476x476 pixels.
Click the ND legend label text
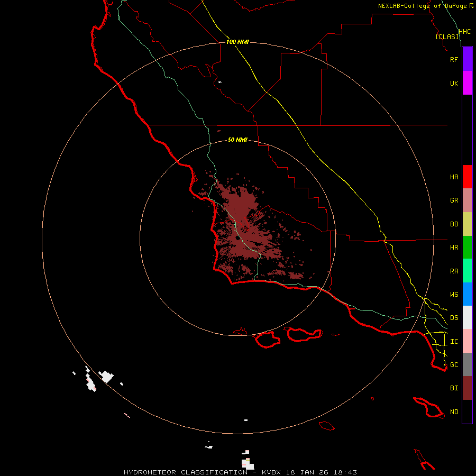click(454, 412)
